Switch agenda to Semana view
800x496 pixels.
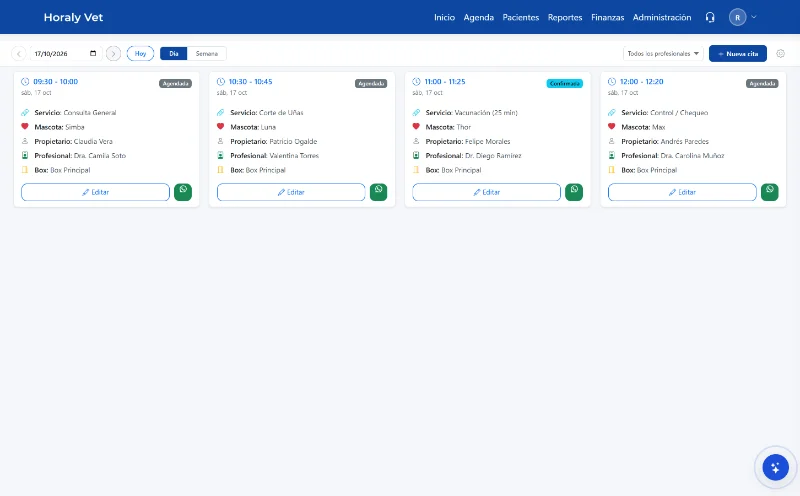[x=207, y=54]
